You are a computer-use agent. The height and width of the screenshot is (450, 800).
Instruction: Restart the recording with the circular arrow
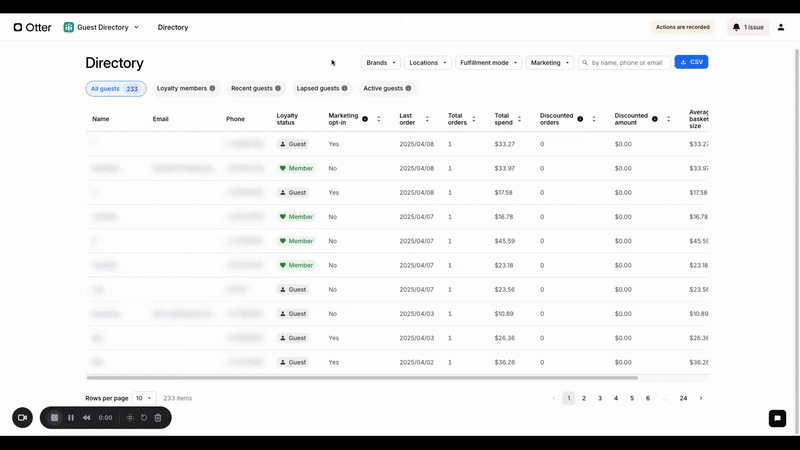click(x=144, y=418)
